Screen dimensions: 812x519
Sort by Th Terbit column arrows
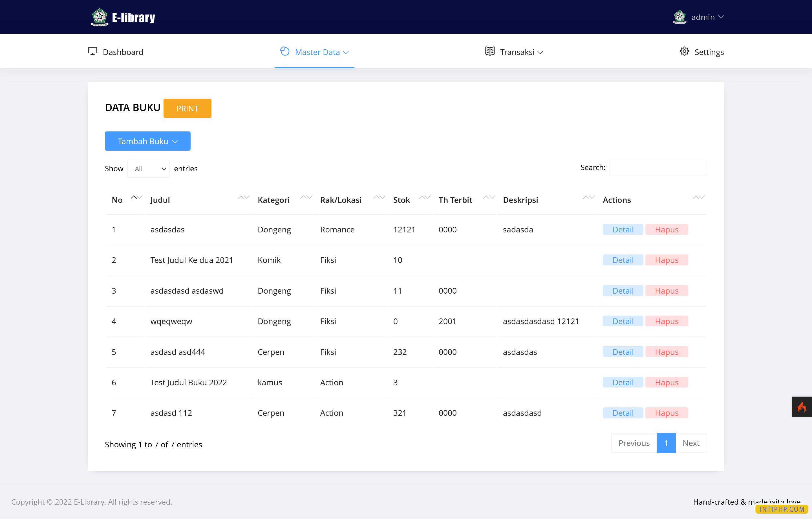point(489,197)
